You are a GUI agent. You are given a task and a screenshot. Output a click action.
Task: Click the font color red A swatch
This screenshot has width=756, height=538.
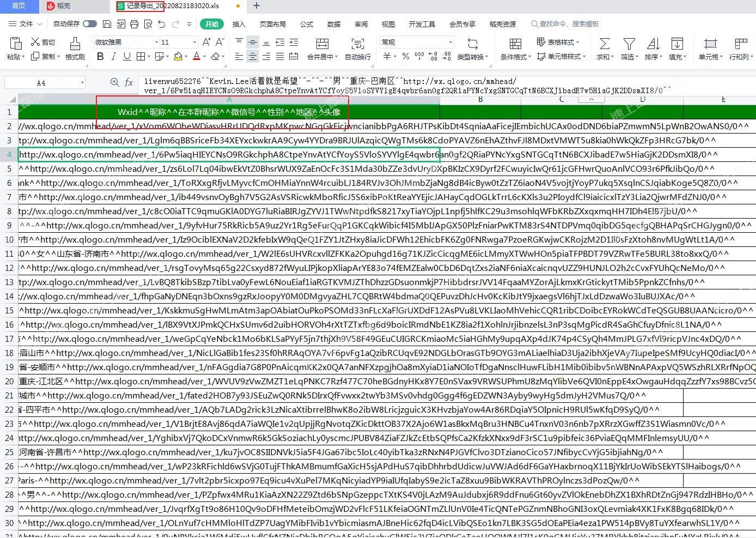(x=197, y=56)
